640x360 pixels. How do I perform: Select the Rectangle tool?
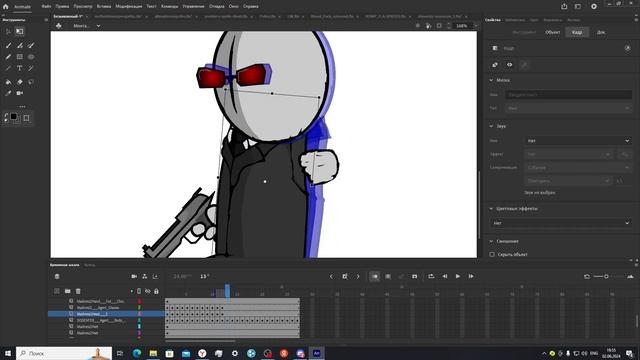[20, 57]
